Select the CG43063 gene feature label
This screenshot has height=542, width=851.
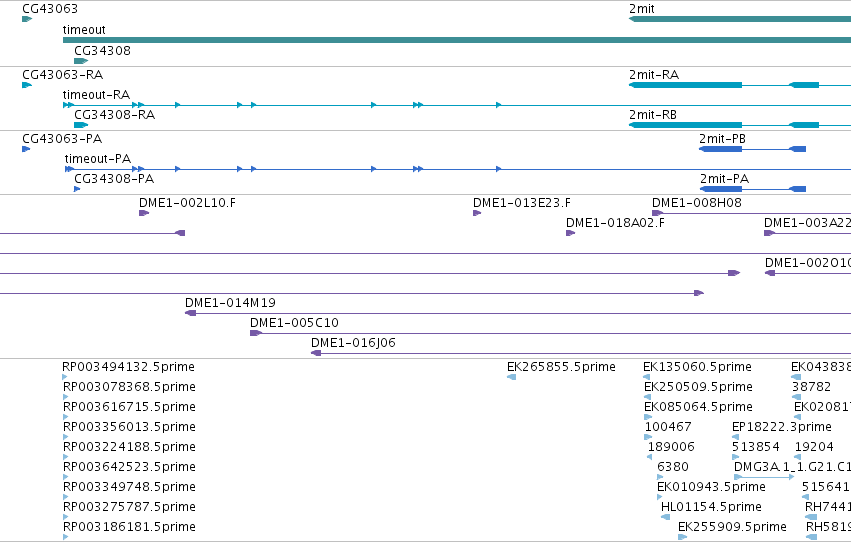click(50, 9)
